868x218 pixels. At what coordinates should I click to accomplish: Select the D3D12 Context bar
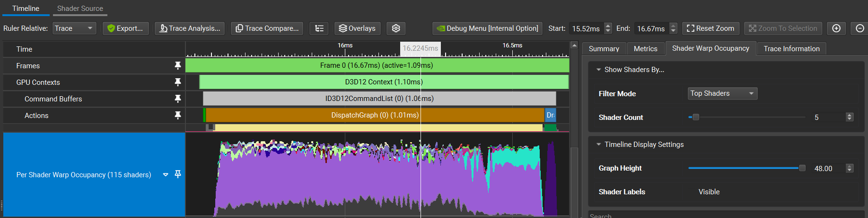click(384, 82)
